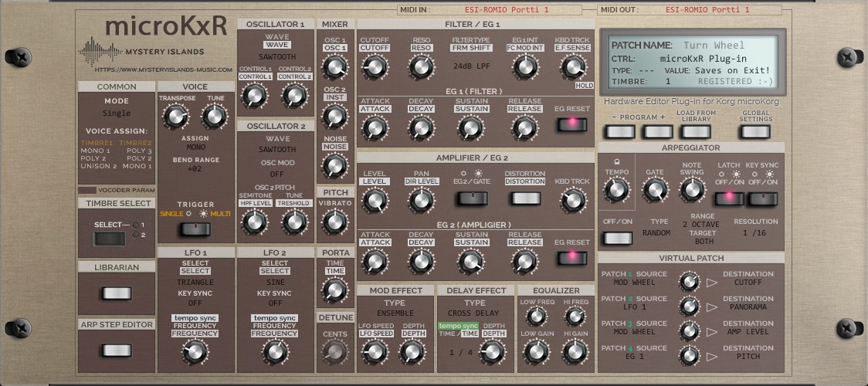Toggle the arpeggiator Latch switch
The width and height of the screenshot is (868, 386).
point(729,199)
